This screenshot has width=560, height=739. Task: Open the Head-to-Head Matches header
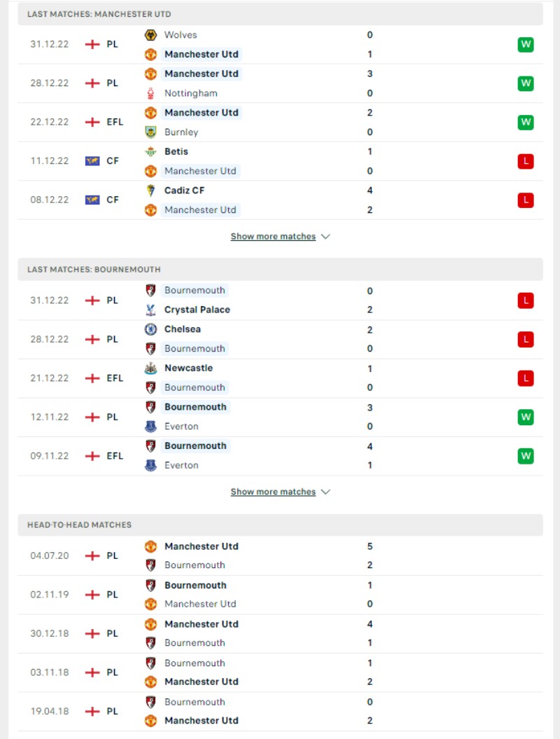[x=280, y=525]
